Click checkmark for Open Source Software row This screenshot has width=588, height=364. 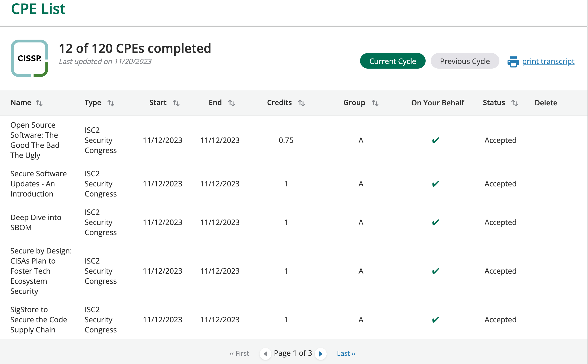(x=435, y=140)
